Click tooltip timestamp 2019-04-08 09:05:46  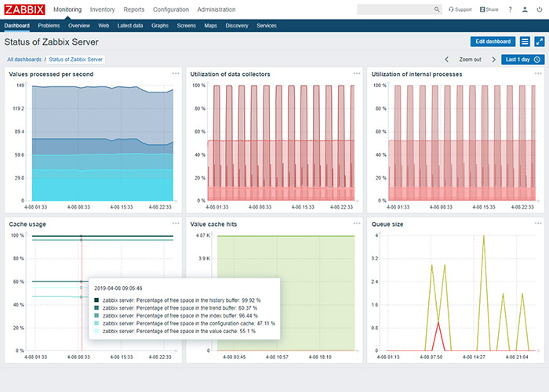point(118,289)
